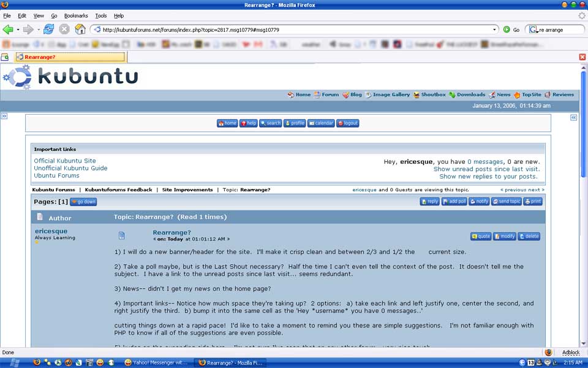The image size is (588, 368).
Task: Click the green Back arrow
Action: pyautogui.click(x=8, y=29)
